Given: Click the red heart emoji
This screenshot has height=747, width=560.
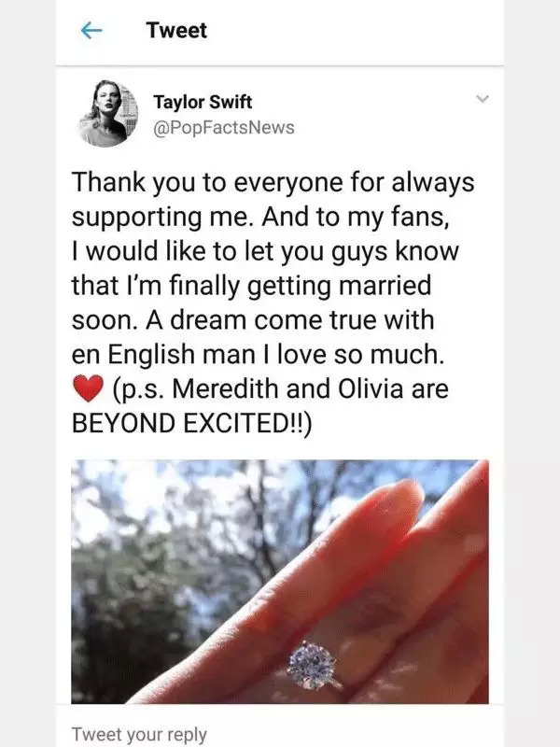Looking at the screenshot, I should click(x=88, y=388).
